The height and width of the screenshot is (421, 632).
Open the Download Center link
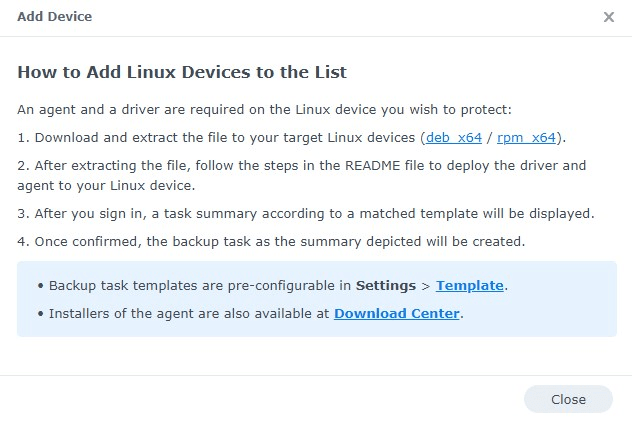pyautogui.click(x=397, y=313)
